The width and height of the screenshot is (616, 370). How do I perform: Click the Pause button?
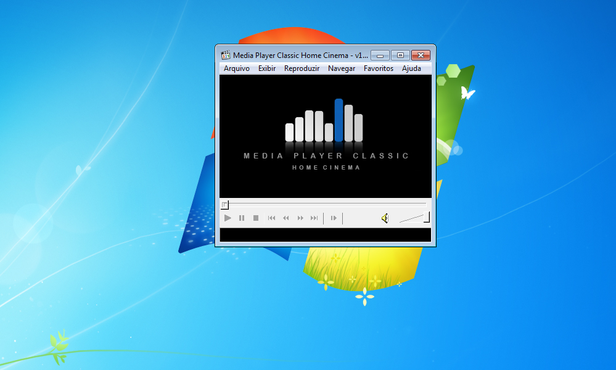[242, 218]
